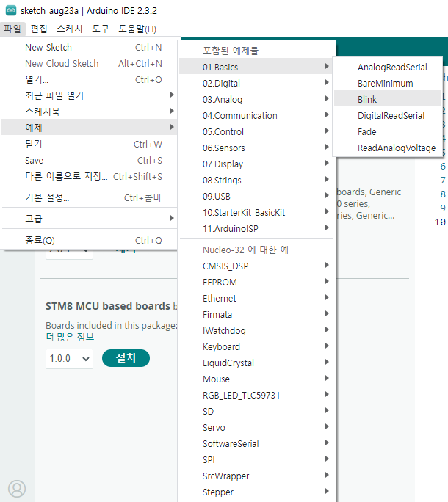448x502 pixels.
Task: Choose 다른 이름으로 저장... option
Action: click(x=90, y=176)
